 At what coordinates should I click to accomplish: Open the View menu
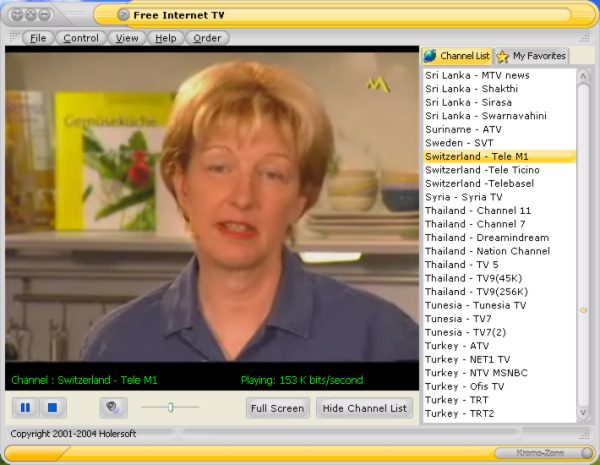tap(127, 38)
